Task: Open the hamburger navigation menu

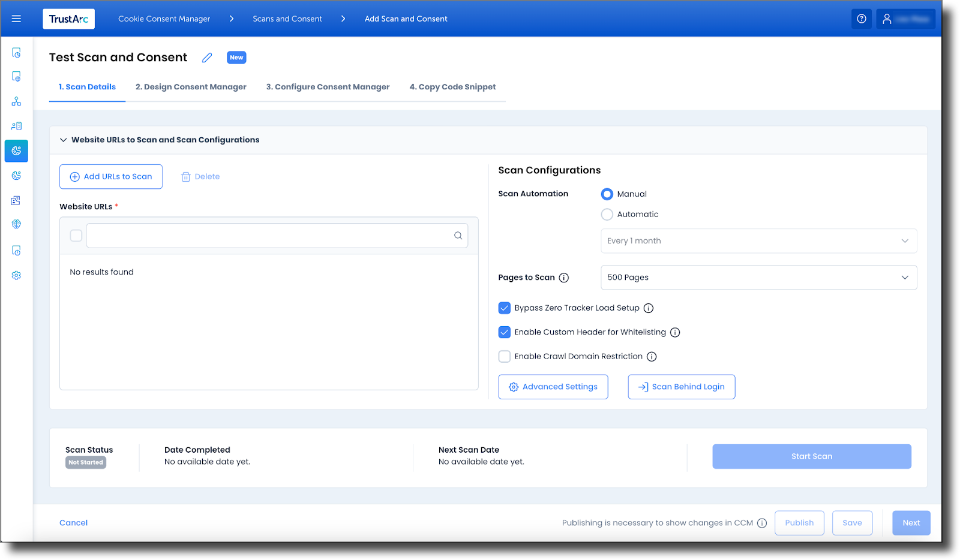Action: 16,19
